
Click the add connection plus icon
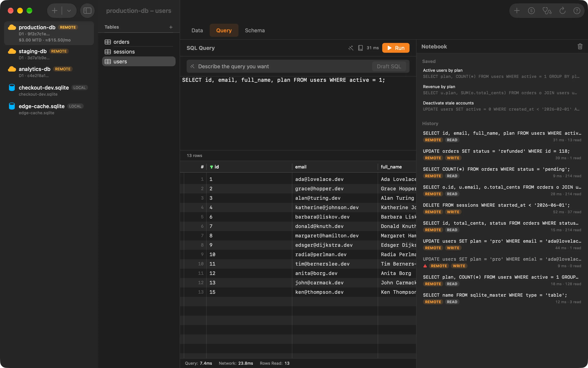coord(55,11)
